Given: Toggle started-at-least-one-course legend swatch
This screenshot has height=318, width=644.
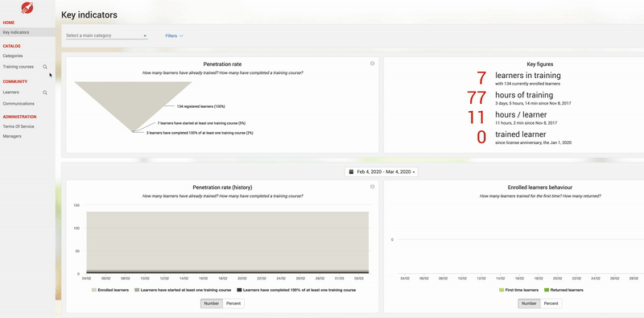Looking at the screenshot, I should click(x=137, y=290).
